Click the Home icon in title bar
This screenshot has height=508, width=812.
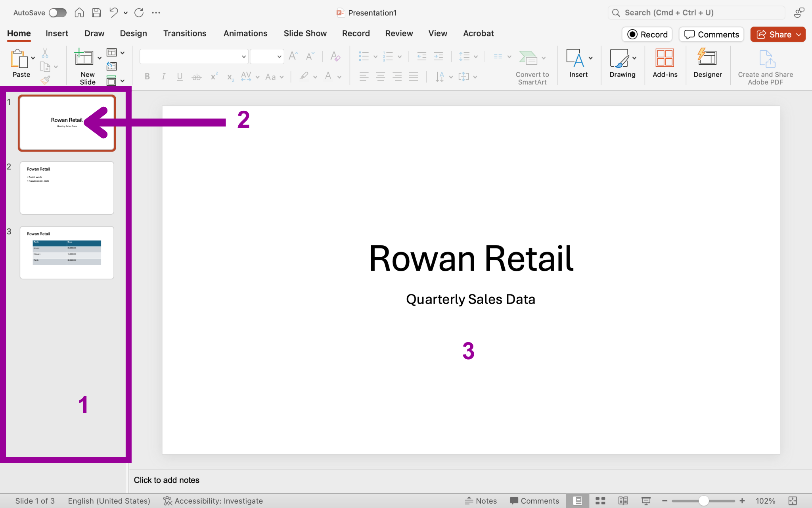point(79,13)
